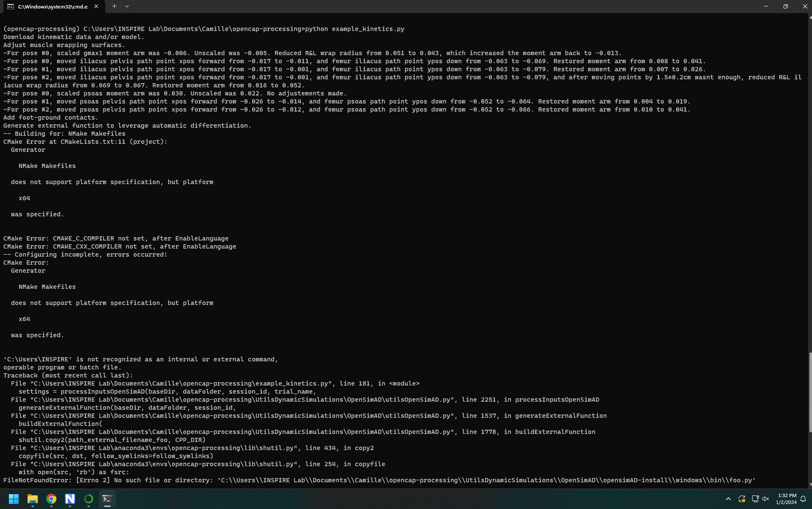Click the 'Add foot-ground contacts.' line
This screenshot has height=509, width=812.
[51, 117]
